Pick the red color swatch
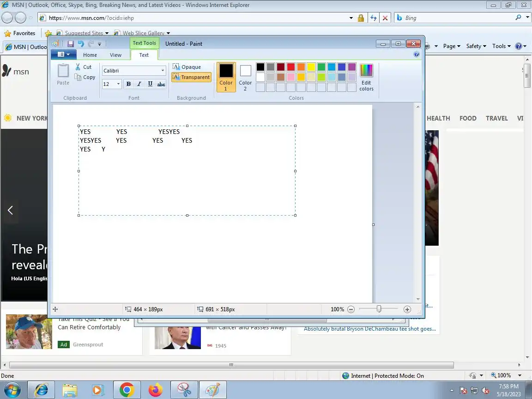The height and width of the screenshot is (399, 532). tap(291, 67)
